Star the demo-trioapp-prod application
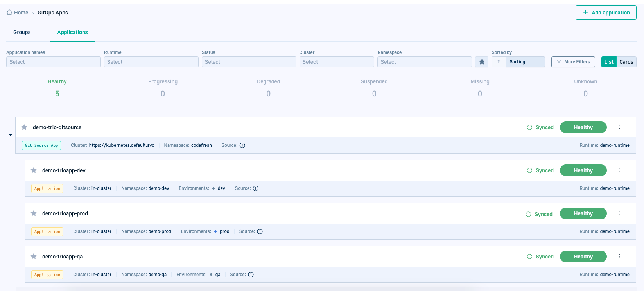This screenshot has height=291, width=644. (x=34, y=213)
